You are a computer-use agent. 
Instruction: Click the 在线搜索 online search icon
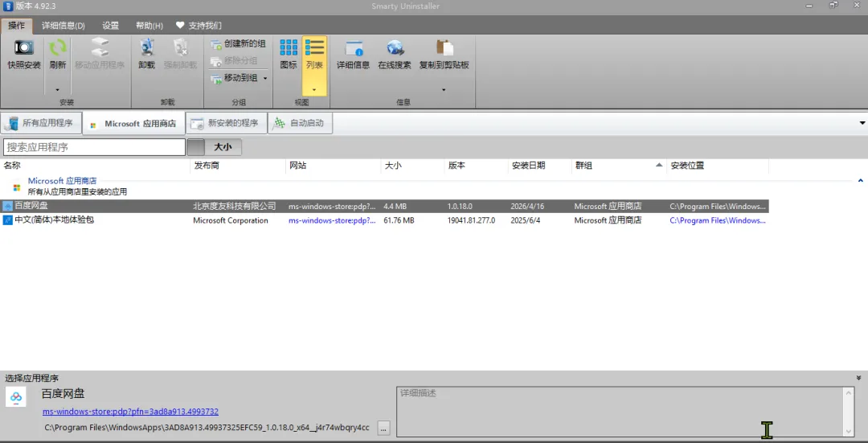tap(395, 48)
